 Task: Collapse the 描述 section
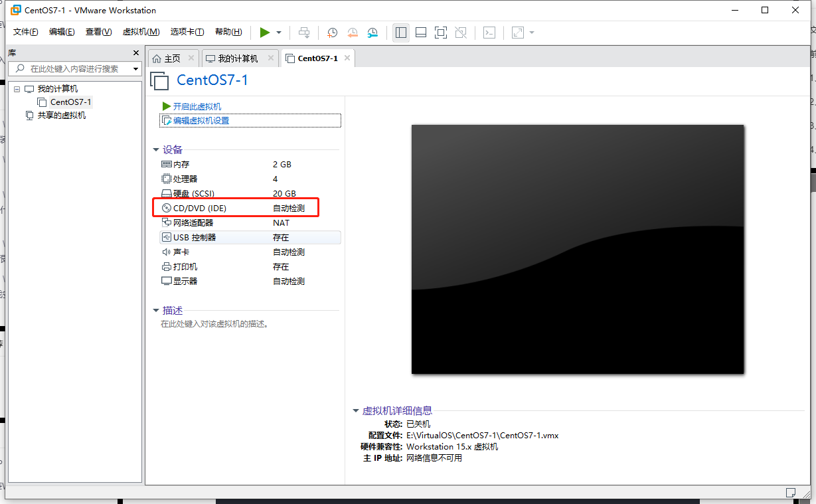[x=156, y=311]
